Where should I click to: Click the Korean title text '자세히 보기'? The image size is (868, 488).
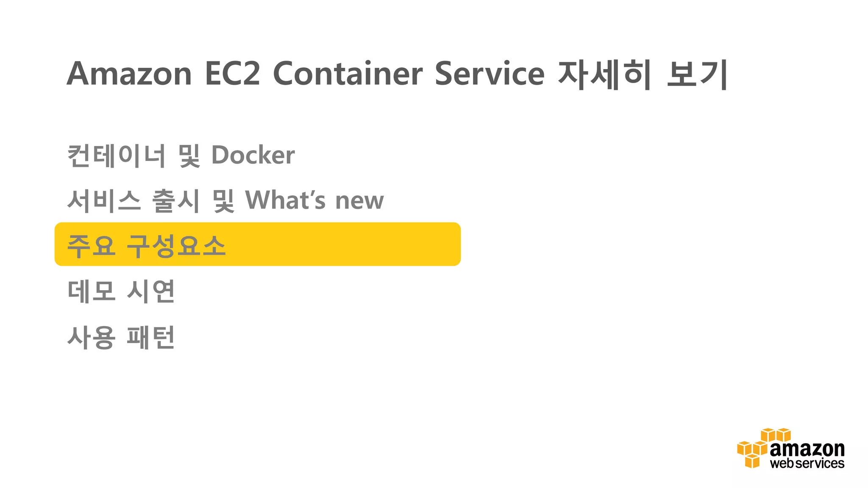click(x=643, y=75)
